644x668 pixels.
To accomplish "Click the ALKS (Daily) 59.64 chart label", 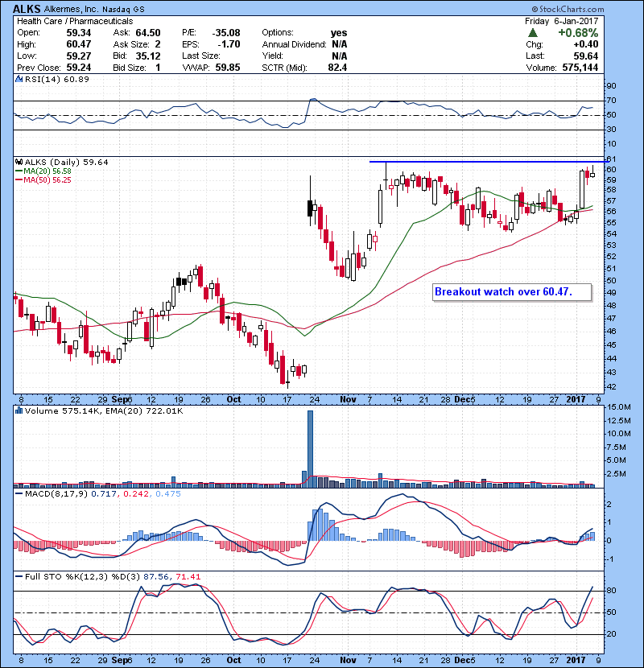I will (x=67, y=163).
